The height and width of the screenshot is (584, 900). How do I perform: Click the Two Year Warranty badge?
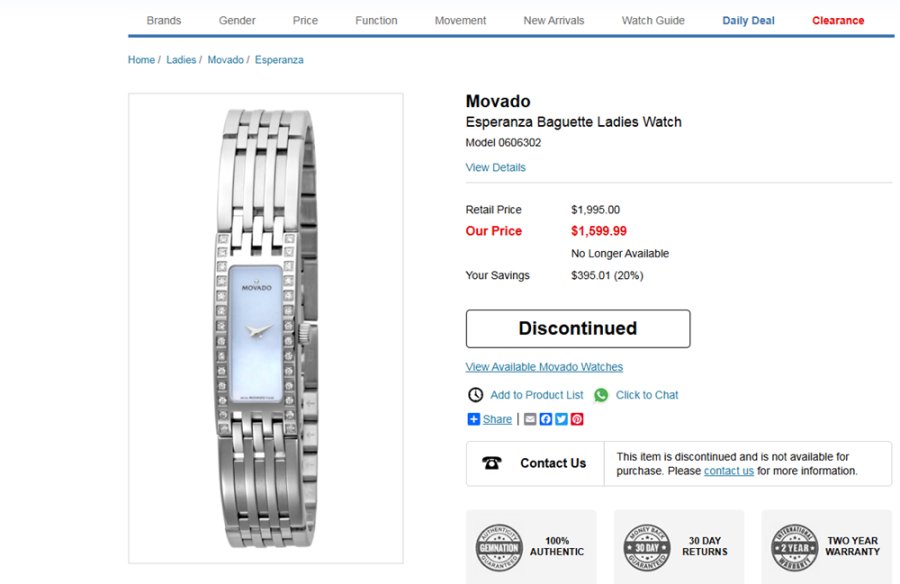[795, 546]
